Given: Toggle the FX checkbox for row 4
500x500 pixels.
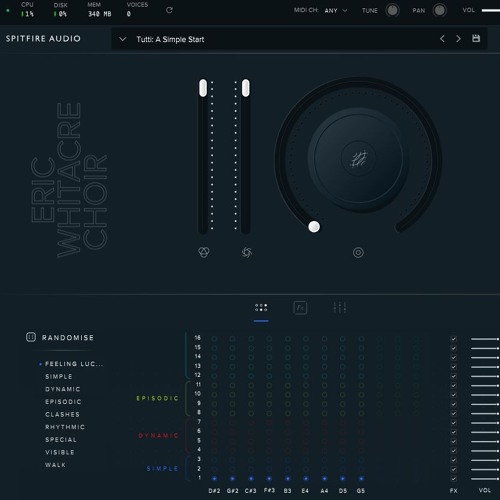Looking at the screenshot, I should pyautogui.click(x=454, y=451).
